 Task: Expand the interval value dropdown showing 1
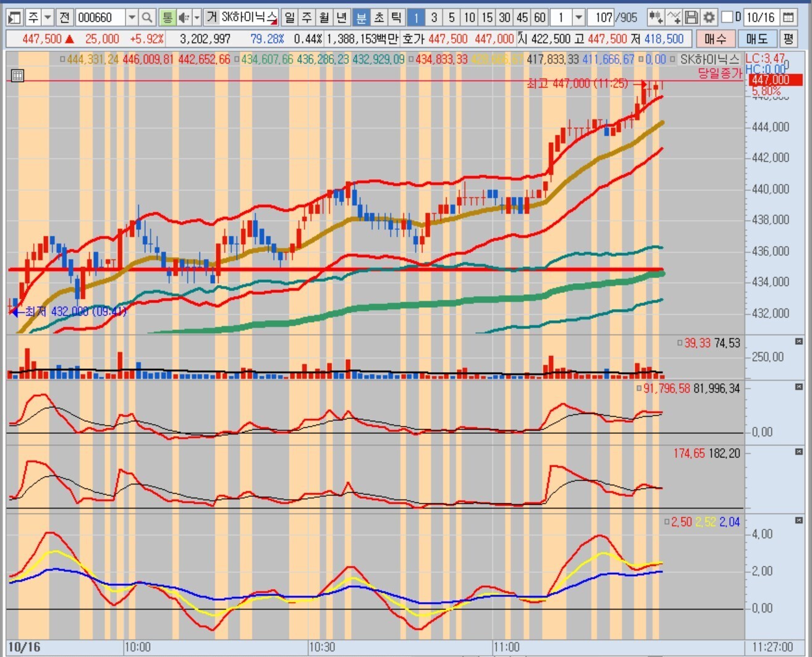[578, 17]
